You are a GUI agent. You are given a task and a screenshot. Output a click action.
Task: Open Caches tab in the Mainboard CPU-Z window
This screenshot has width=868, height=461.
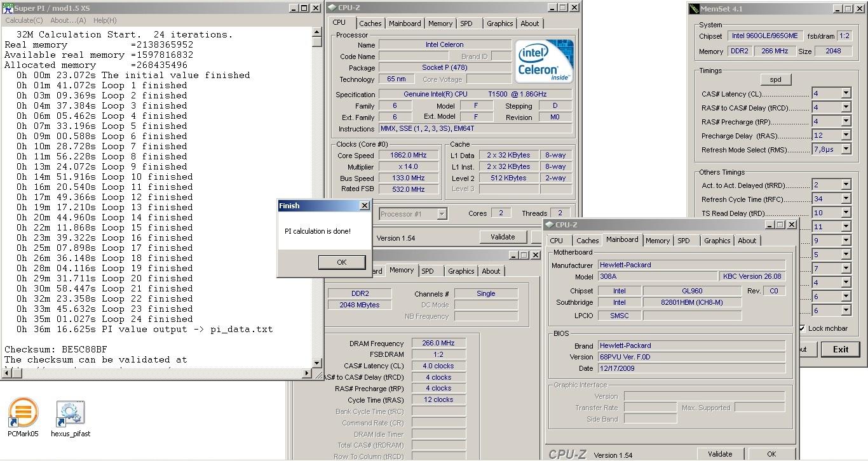(x=587, y=241)
